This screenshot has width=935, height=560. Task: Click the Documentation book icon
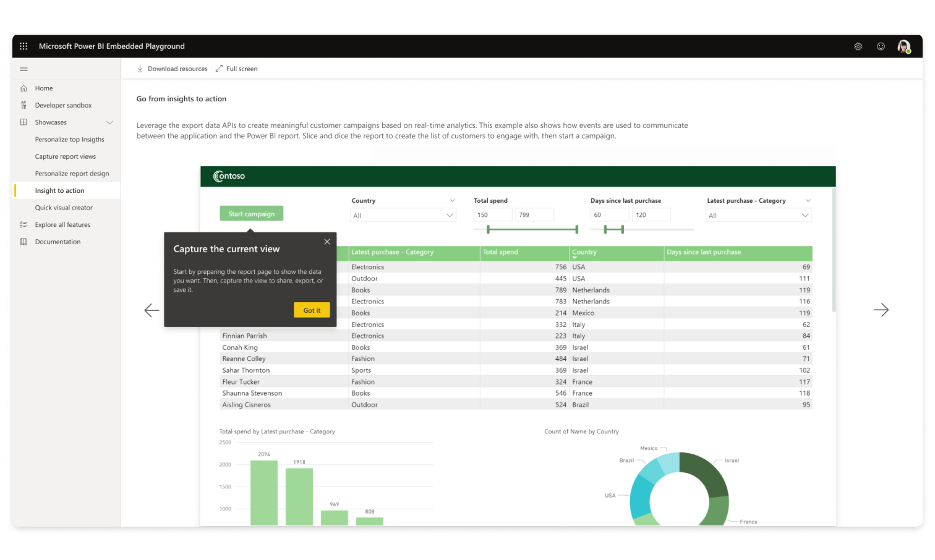[23, 242]
